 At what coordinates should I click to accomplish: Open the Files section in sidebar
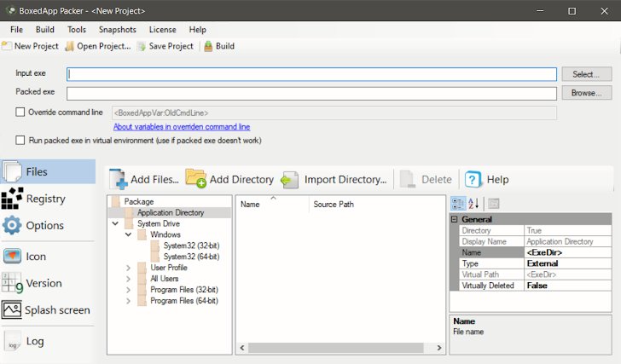tap(48, 171)
